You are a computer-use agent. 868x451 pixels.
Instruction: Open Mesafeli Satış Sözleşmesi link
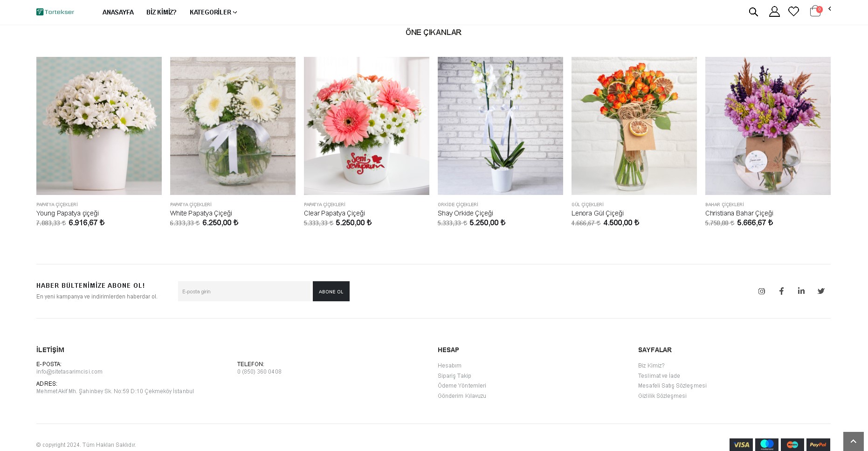(672, 386)
